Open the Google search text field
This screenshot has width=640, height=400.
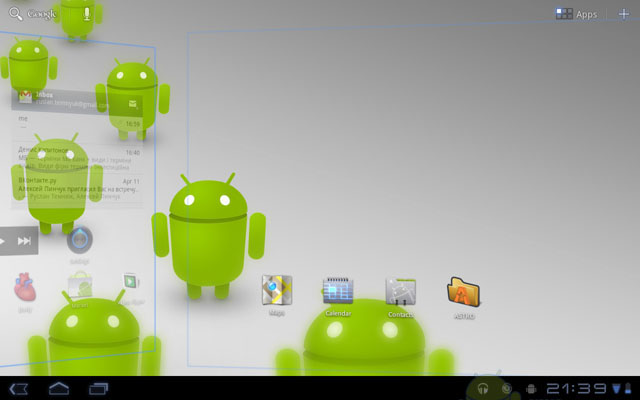pyautogui.click(x=42, y=14)
